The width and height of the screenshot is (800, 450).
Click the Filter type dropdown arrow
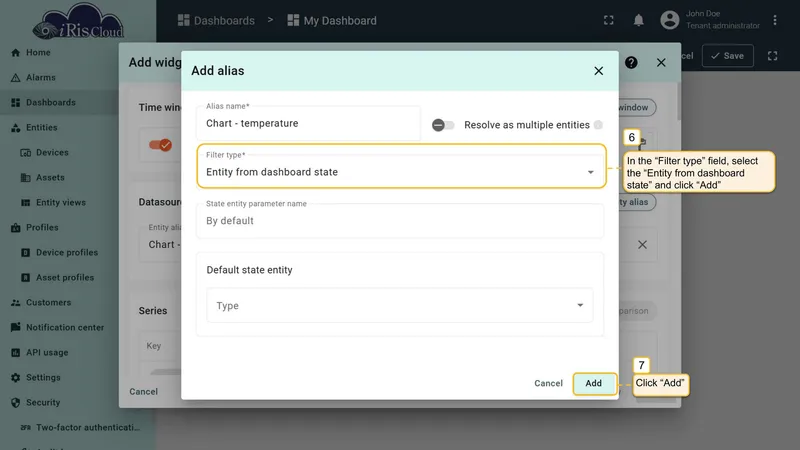[x=590, y=172]
